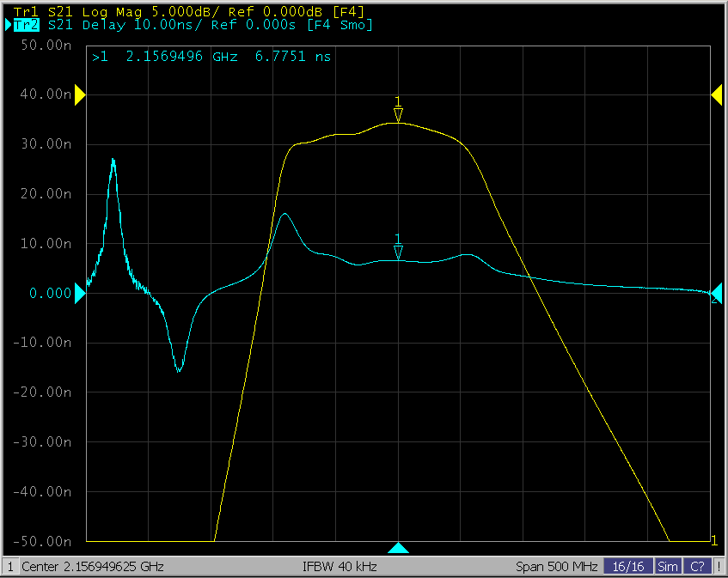Click yellow reference arrow on left edge

pos(80,95)
